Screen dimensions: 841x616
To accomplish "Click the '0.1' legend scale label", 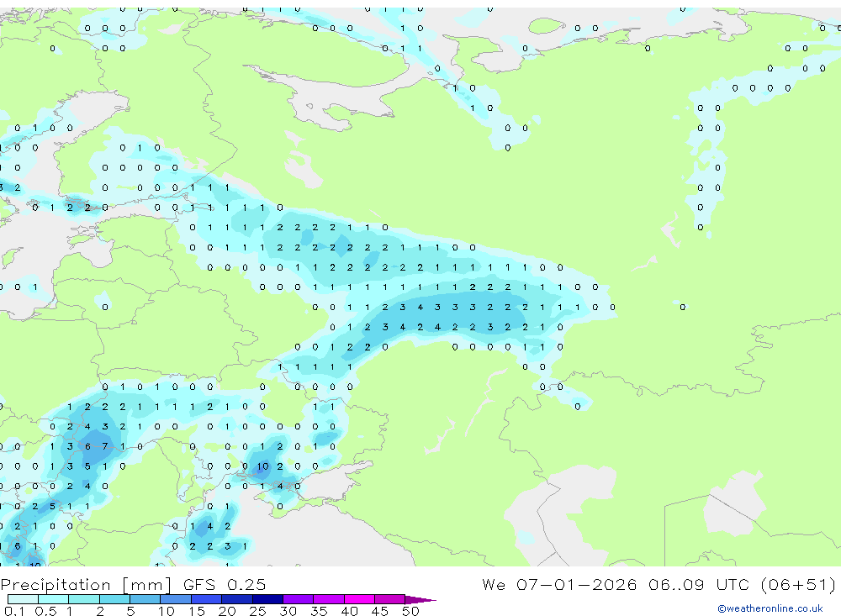I will click(x=14, y=611).
